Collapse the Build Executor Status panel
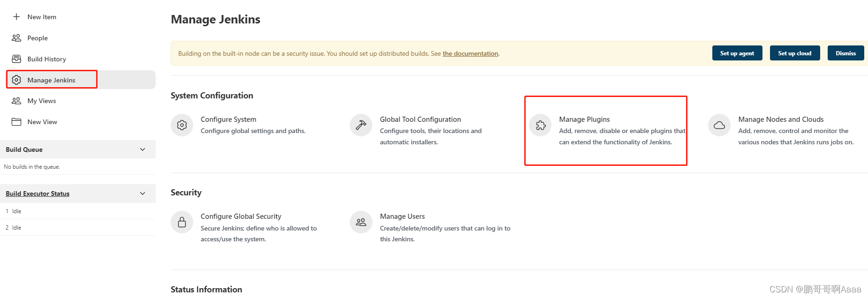Viewport: 868px width, 298px height. (x=143, y=194)
